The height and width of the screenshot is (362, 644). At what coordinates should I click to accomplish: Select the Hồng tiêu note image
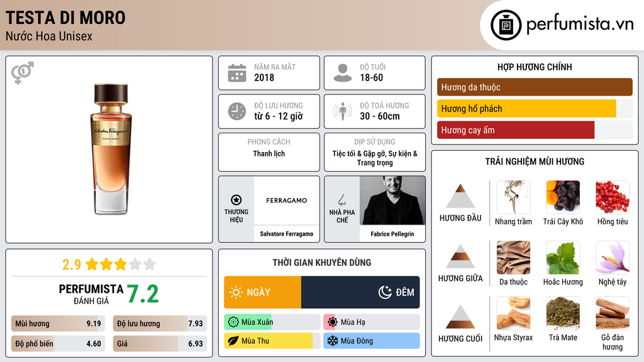613,197
